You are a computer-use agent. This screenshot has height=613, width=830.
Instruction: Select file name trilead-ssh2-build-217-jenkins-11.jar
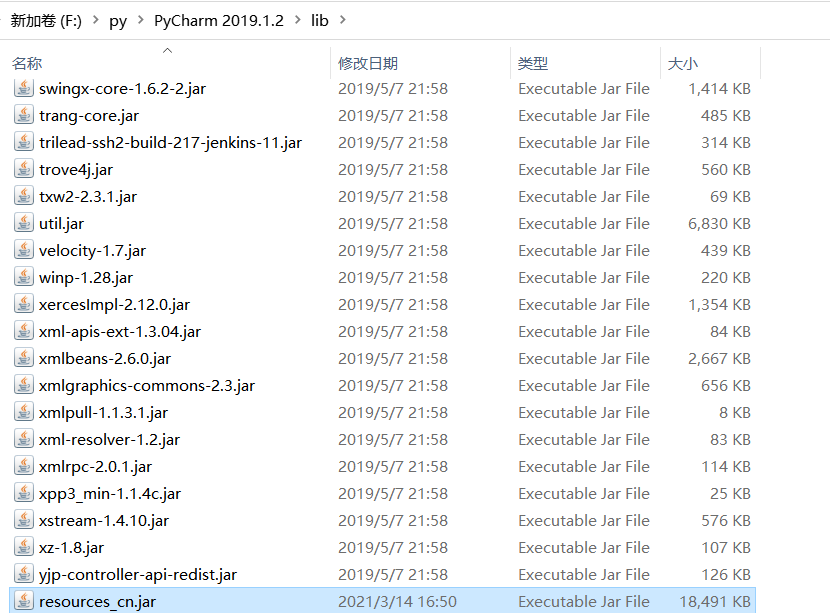tap(170, 143)
